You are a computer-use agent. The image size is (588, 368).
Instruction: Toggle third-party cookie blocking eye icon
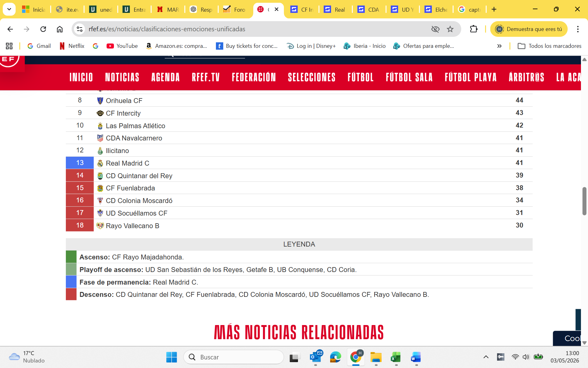click(x=435, y=29)
